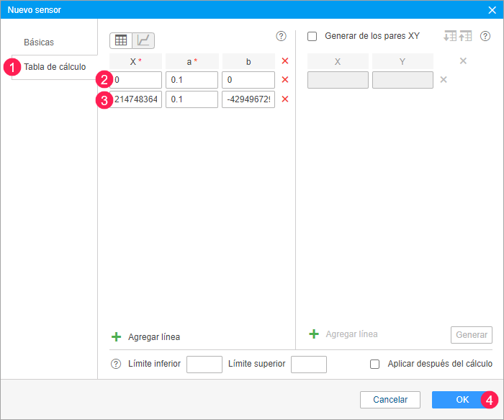Focus the a field in second row
504x420 pixels.
tap(192, 99)
